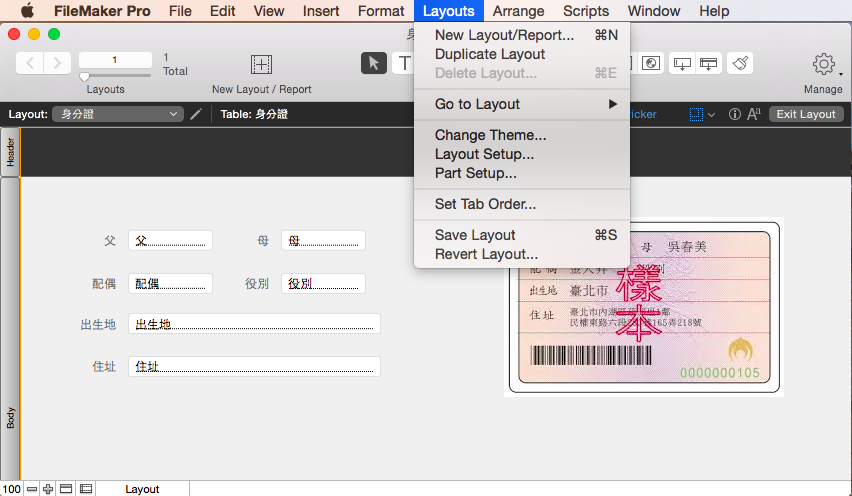Screen dimensions: 852x496
Task: Open the Layout mode pop-up at bottom
Action: [x=142, y=489]
